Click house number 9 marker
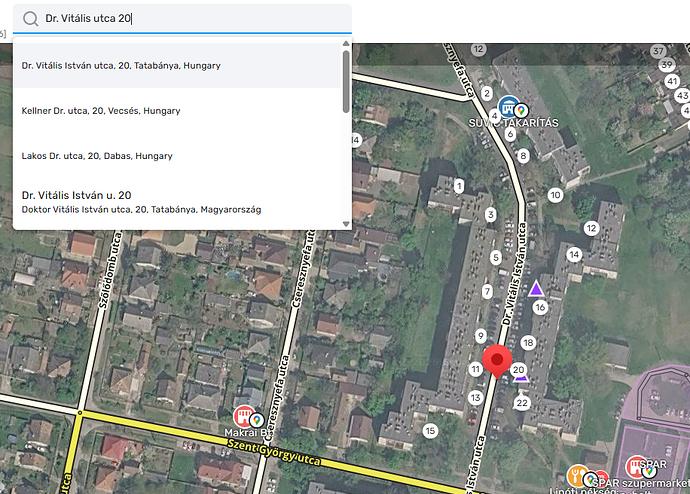The image size is (690, 494). pyautogui.click(x=481, y=336)
